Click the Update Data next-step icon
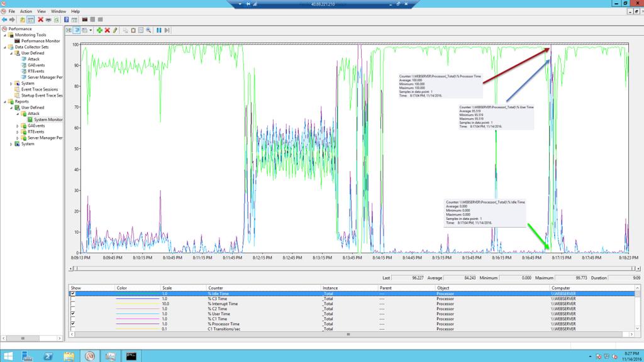Viewport: 644px width, 362px height. 167,30
